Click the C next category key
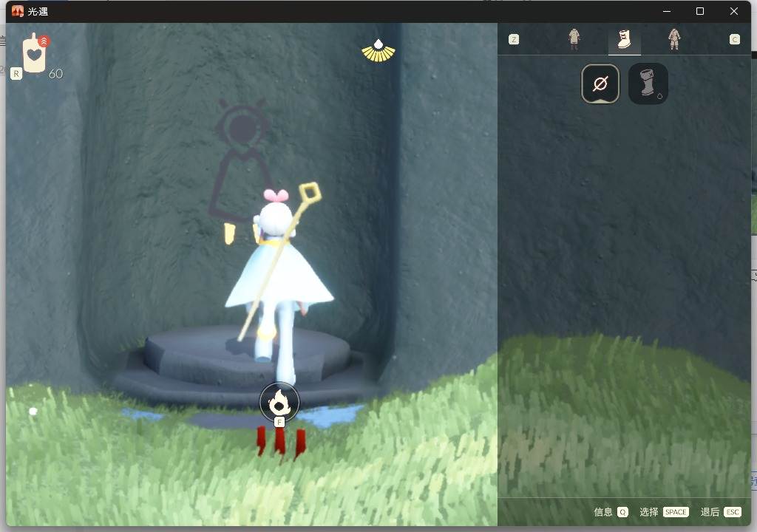Viewport: 757px width, 532px height. pos(734,40)
